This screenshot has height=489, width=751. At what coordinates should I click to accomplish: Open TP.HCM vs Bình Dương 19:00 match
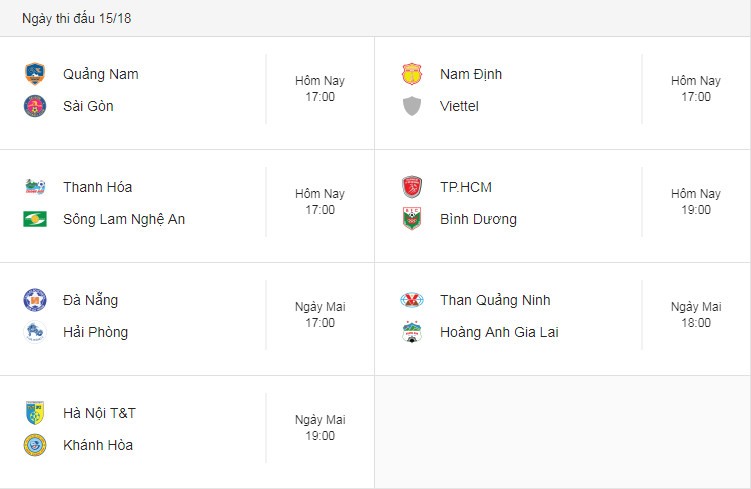(x=563, y=206)
